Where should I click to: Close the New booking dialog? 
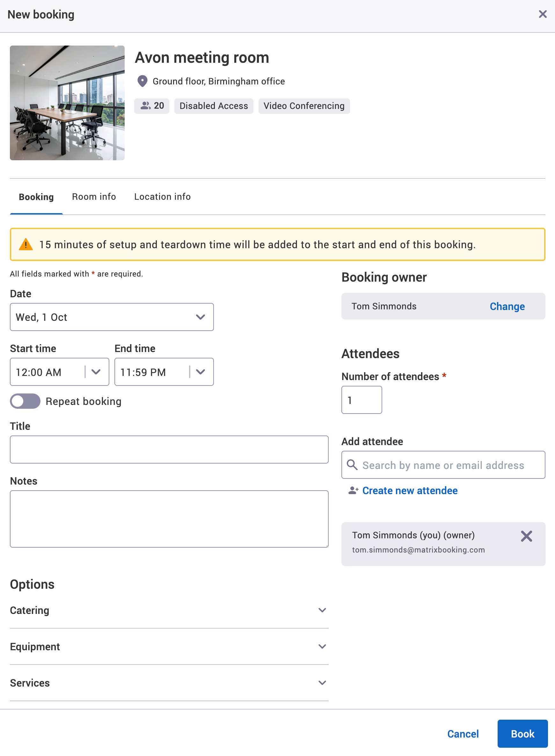tap(542, 14)
